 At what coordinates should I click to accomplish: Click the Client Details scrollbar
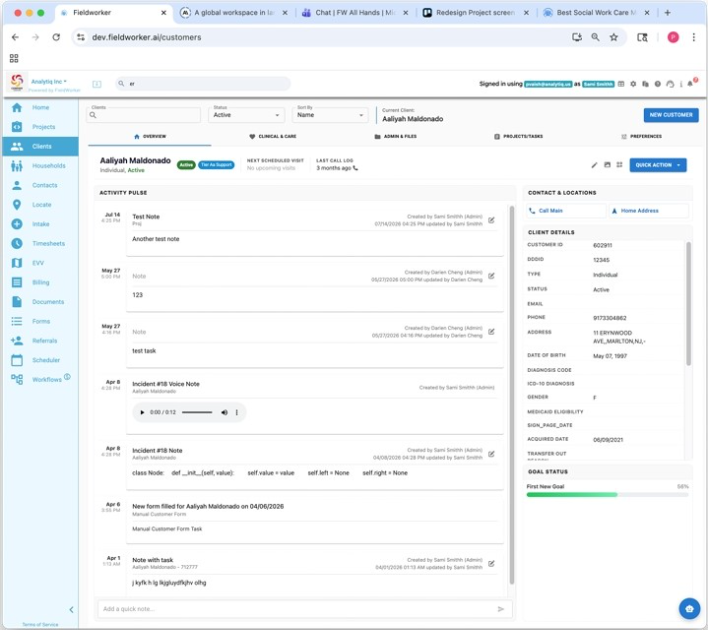(688, 303)
